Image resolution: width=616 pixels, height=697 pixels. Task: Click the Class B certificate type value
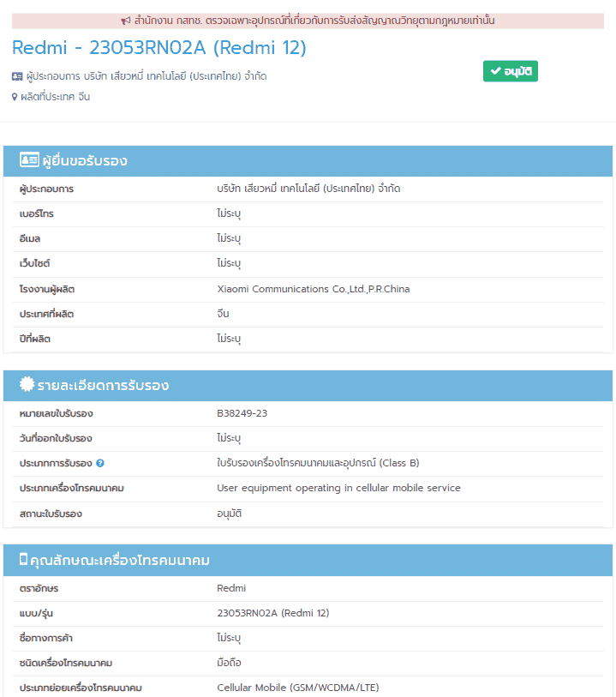[x=318, y=463]
